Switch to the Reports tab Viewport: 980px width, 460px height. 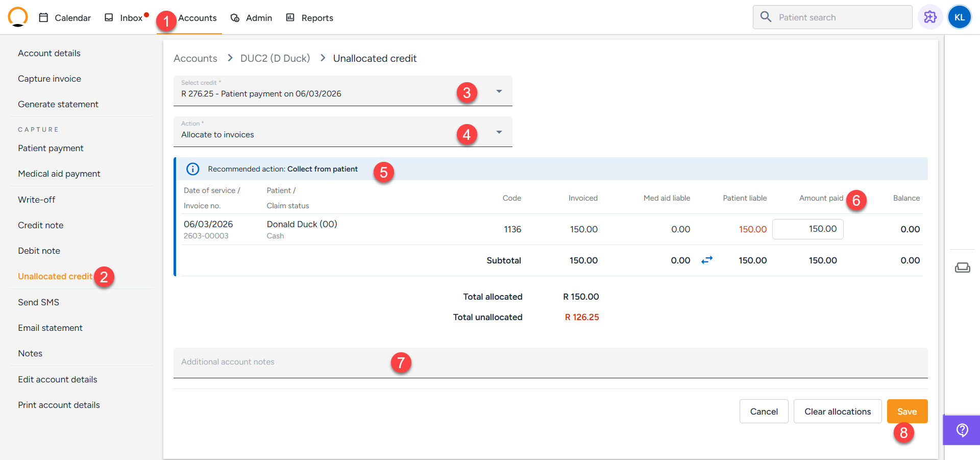tap(309, 18)
